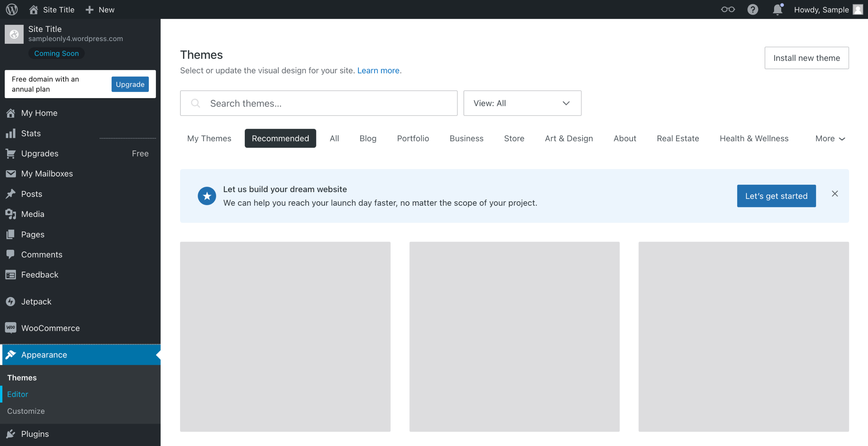Open the Reader glasses icon

[x=728, y=9]
